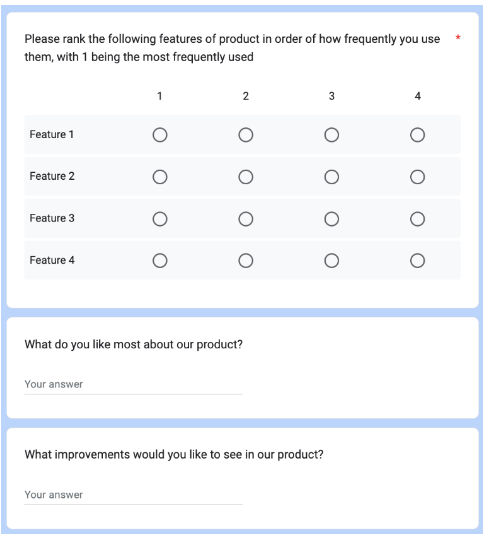Rank Feature 3 as 1
Viewport: 490px width, 540px height.
161,220
